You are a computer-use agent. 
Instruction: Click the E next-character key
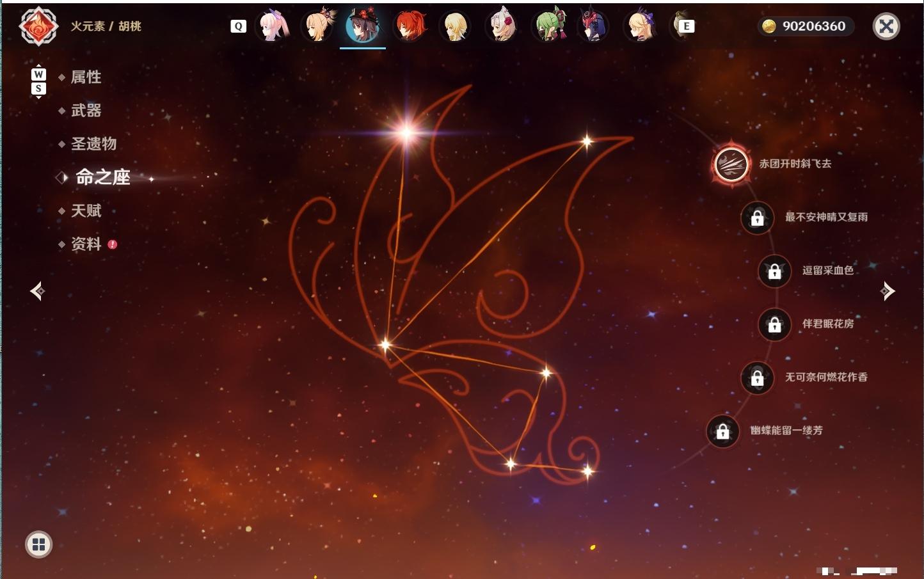tap(686, 26)
